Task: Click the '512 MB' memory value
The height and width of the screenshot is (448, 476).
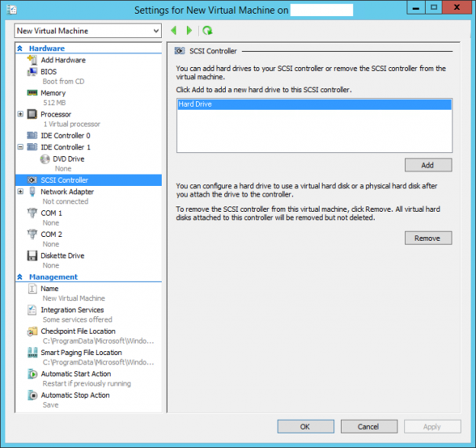Action: pyautogui.click(x=55, y=103)
